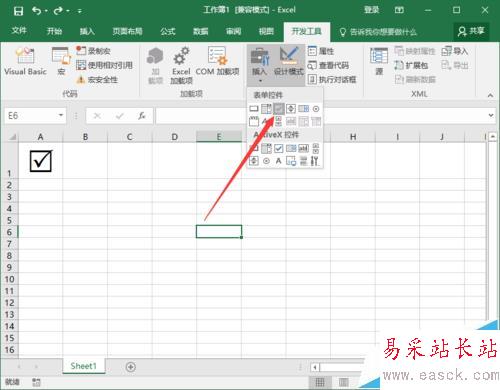Select ActiveX Label icon
The image size is (500, 390).
coord(278,161)
